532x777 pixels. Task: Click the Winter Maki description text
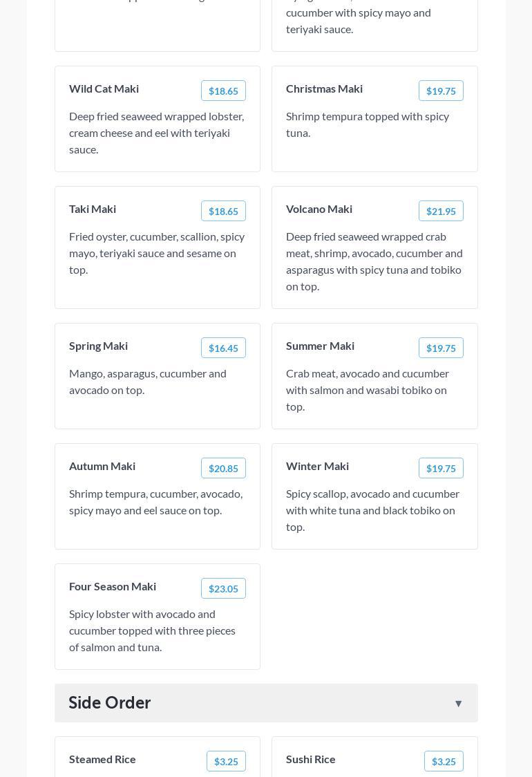pos(372,510)
